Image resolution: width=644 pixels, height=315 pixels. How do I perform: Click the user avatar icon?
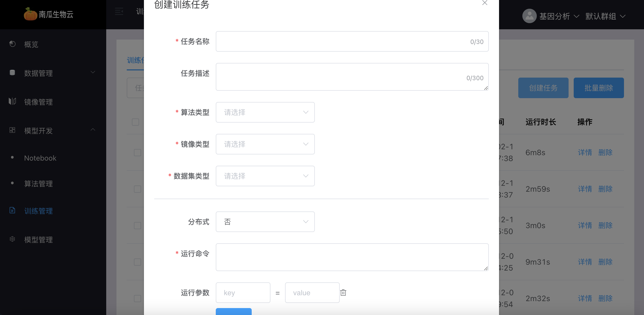(529, 16)
